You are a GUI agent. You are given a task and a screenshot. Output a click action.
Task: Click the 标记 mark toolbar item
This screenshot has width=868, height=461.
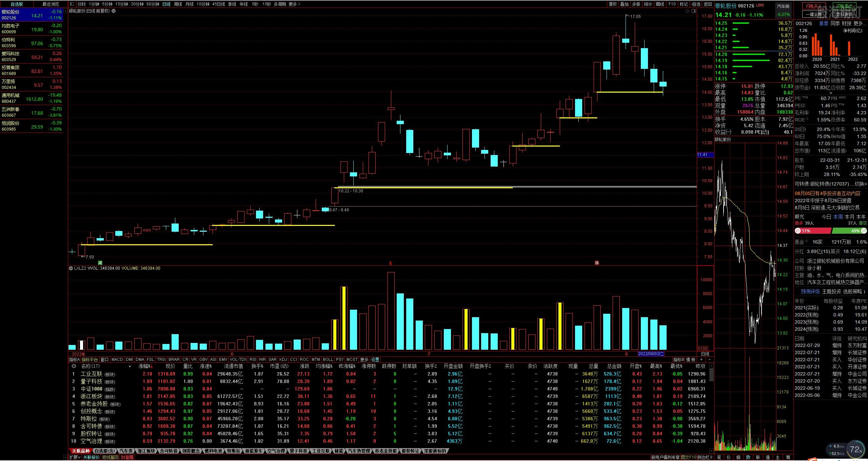pos(684,4)
